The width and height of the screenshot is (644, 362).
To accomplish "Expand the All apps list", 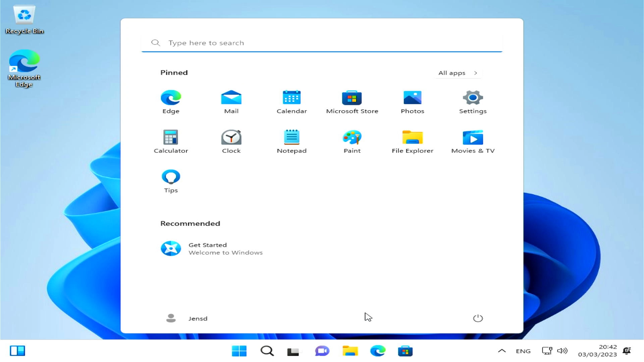I will click(458, 73).
